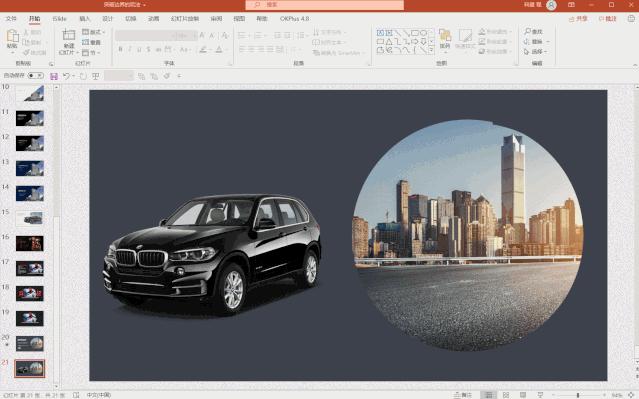Image resolution: width=639 pixels, height=399 pixels.
Task: Open the Replace dropdown
Action: [537, 42]
